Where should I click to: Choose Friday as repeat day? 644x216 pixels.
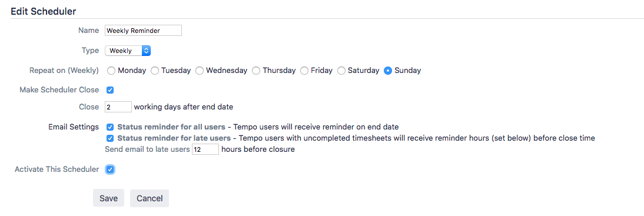click(304, 71)
